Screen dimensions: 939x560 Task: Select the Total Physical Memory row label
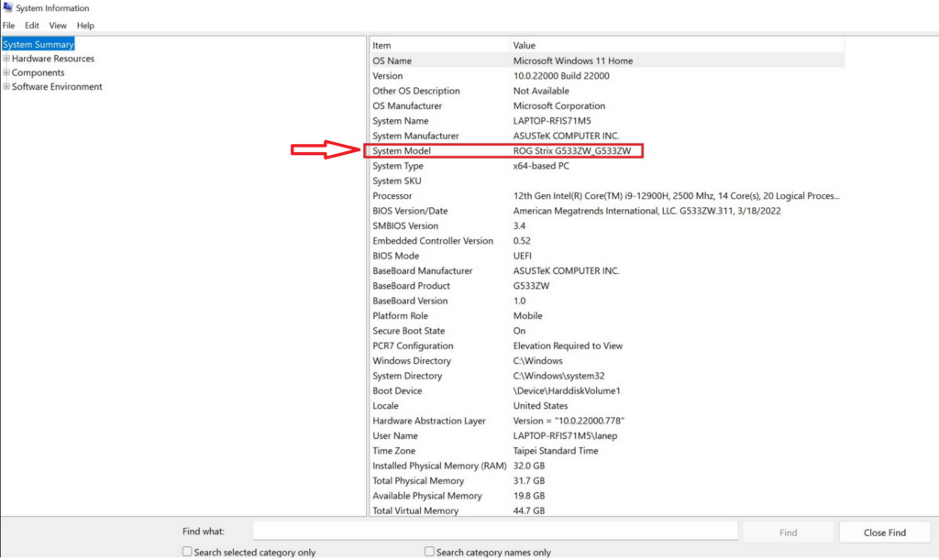click(418, 480)
